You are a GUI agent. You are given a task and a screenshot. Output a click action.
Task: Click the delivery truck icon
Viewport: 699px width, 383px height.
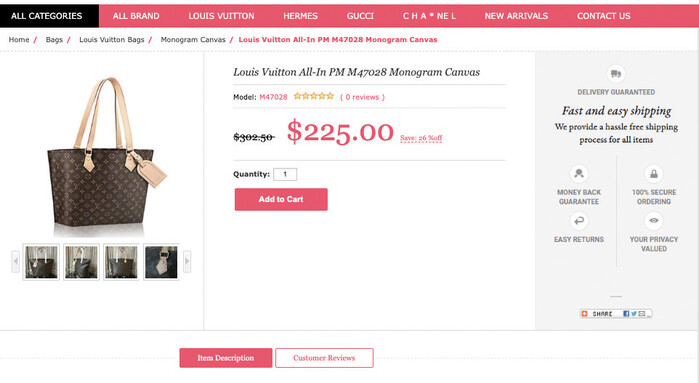[x=616, y=74]
